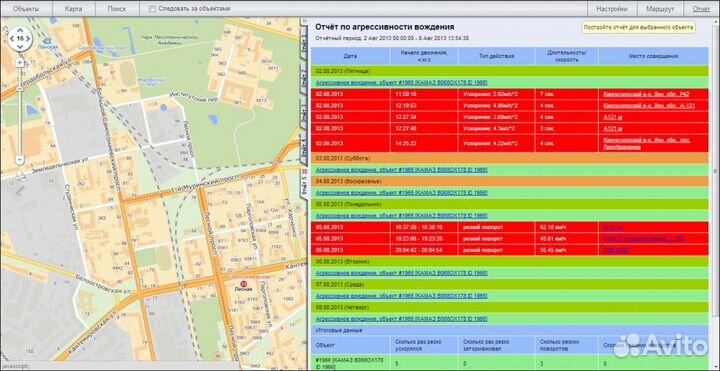Zoom out with the map minus button
This screenshot has width=720, height=371.
[x=20, y=160]
